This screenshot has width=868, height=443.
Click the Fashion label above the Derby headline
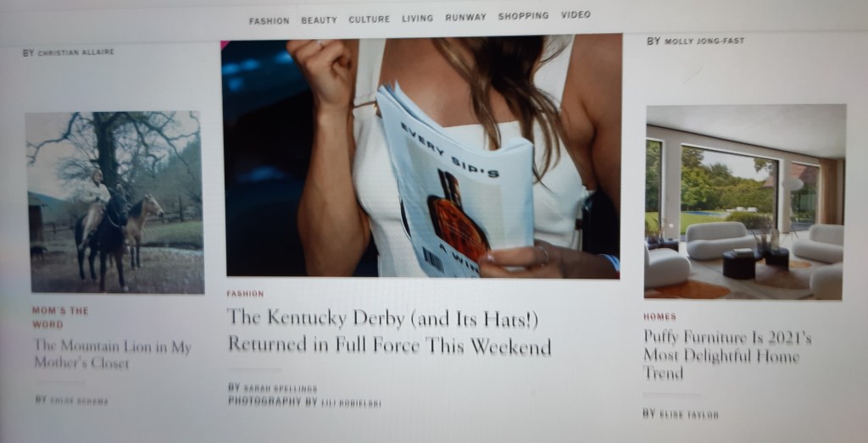pos(245,294)
